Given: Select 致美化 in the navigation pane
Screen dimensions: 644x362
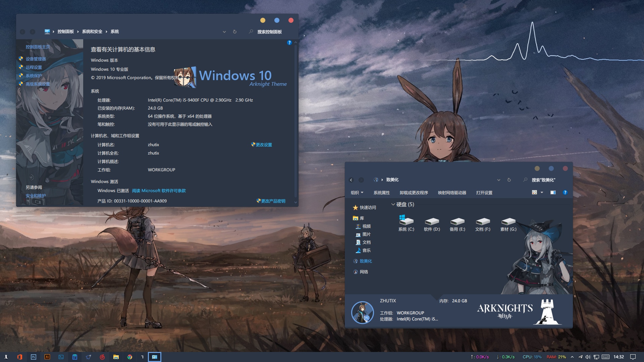Looking at the screenshot, I should pyautogui.click(x=363, y=261).
